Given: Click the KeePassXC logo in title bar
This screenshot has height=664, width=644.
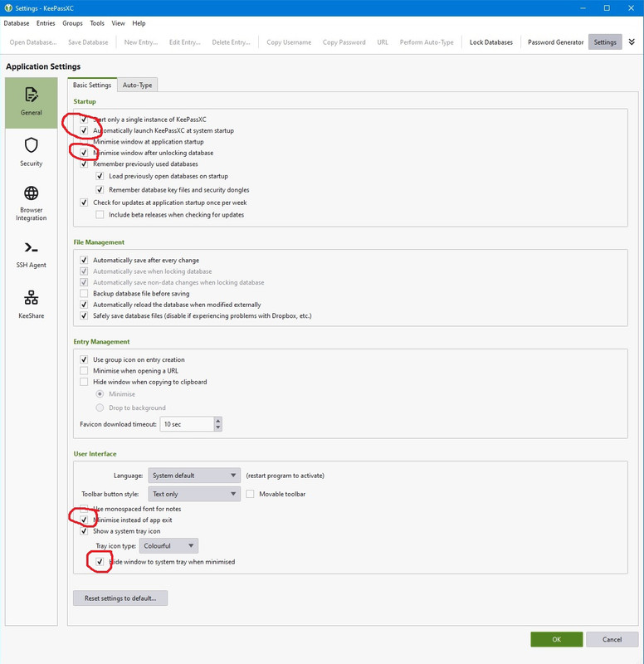Looking at the screenshot, I should [x=8, y=8].
